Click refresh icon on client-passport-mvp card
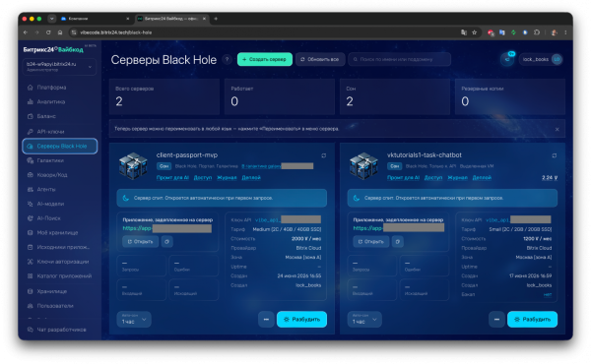Image resolution: width=591 pixels, height=364 pixels. pyautogui.click(x=323, y=155)
